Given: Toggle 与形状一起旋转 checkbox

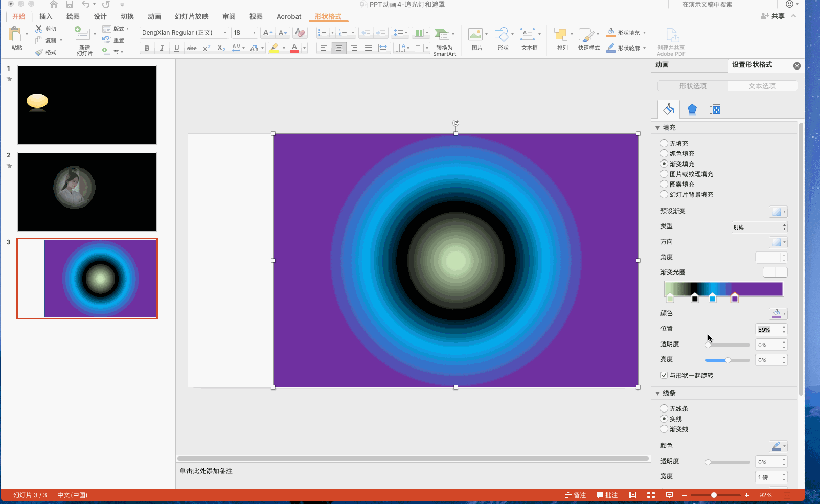Looking at the screenshot, I should click(664, 375).
